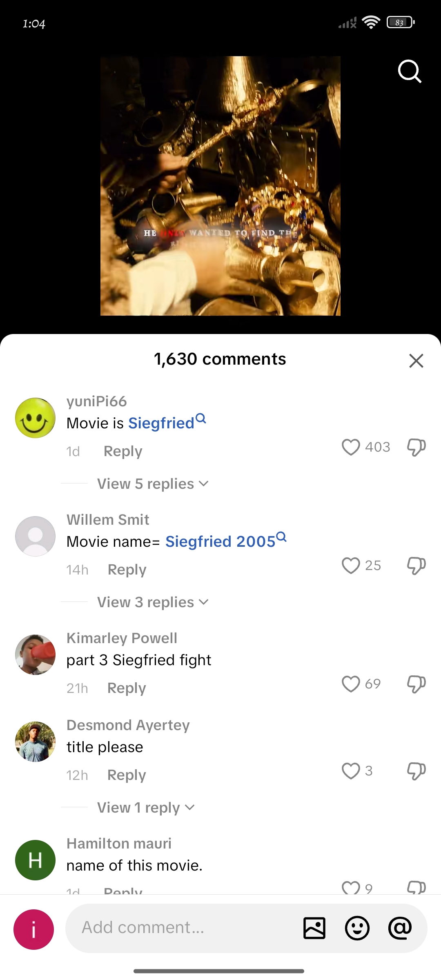Expand View 1 reply under Desmond Ayertey
The width and height of the screenshot is (441, 980).
pos(146,808)
